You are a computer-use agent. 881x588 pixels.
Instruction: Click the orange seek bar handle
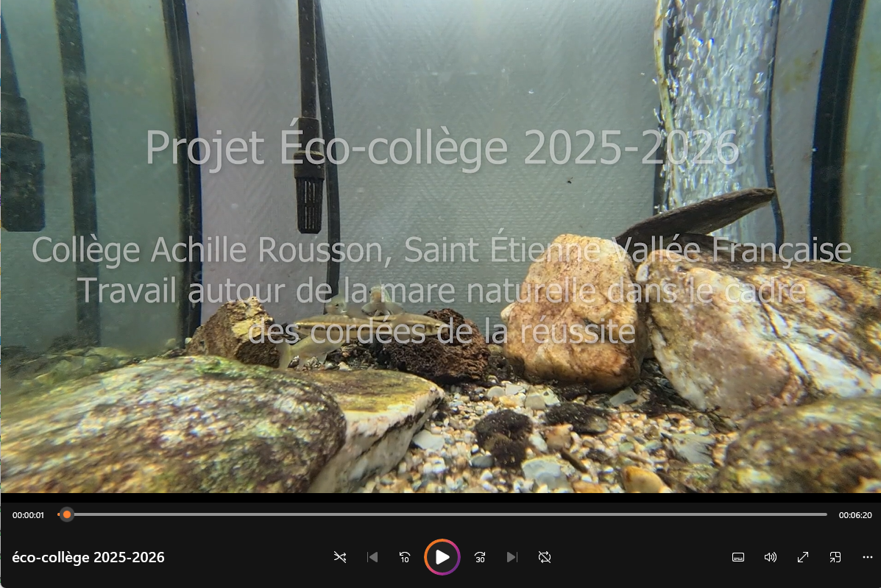(67, 514)
